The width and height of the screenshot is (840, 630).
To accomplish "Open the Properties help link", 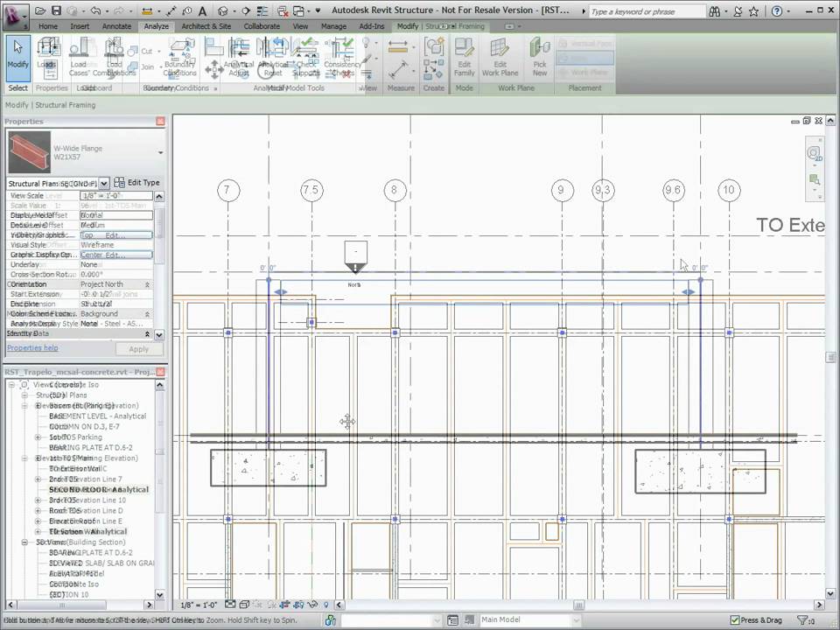I will [x=32, y=347].
